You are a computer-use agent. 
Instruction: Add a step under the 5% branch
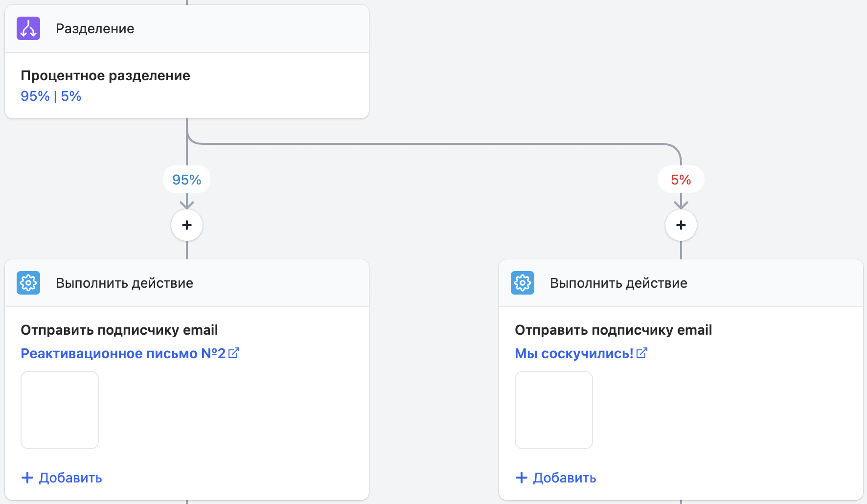681,225
